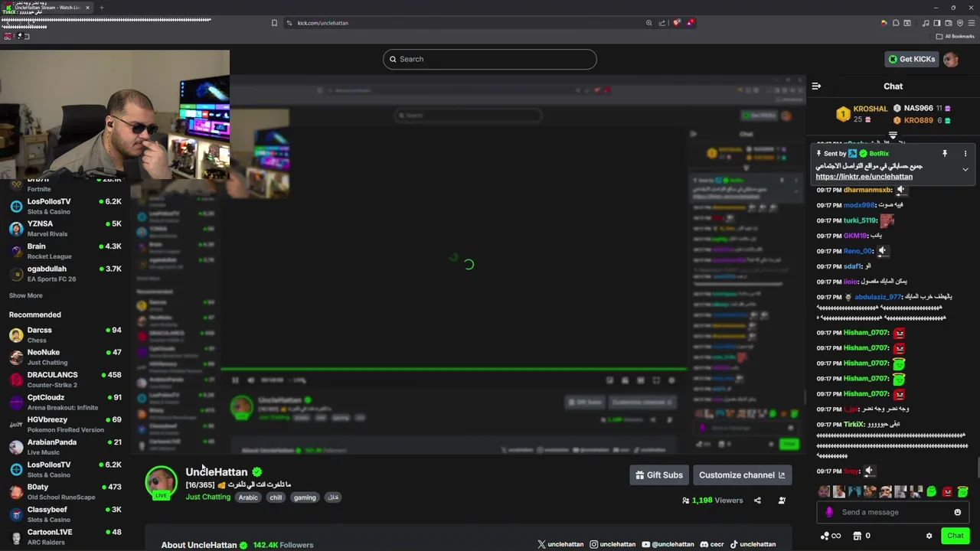Open CartoonL1VE ARC Raiders channel
Screen dimensions: 980x551
coord(64,537)
